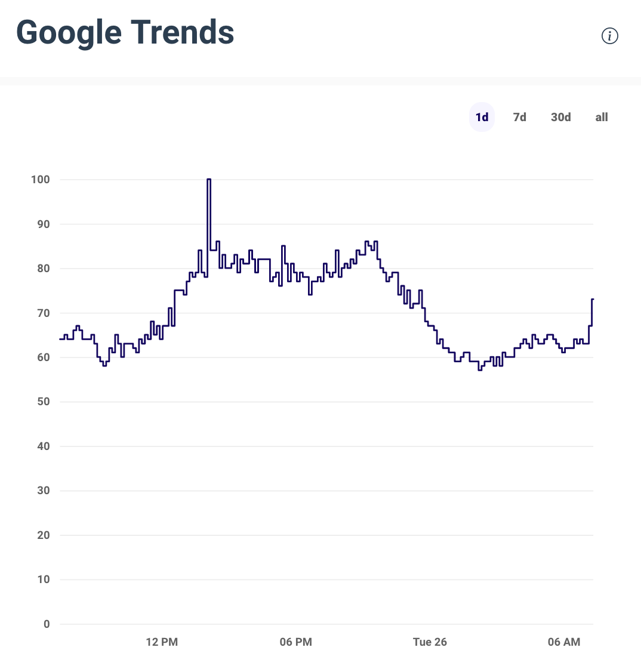
Task: Click the "06 PM" axis label
Action: click(295, 642)
